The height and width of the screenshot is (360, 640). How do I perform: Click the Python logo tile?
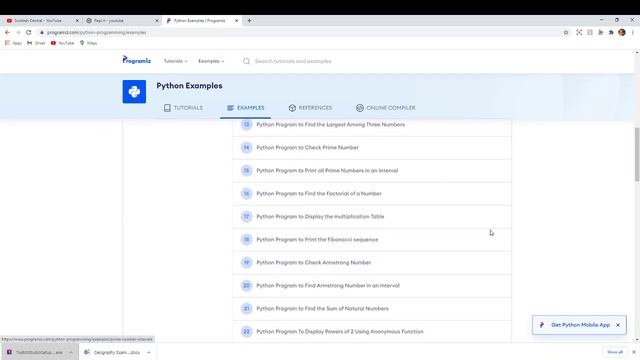pos(134,91)
